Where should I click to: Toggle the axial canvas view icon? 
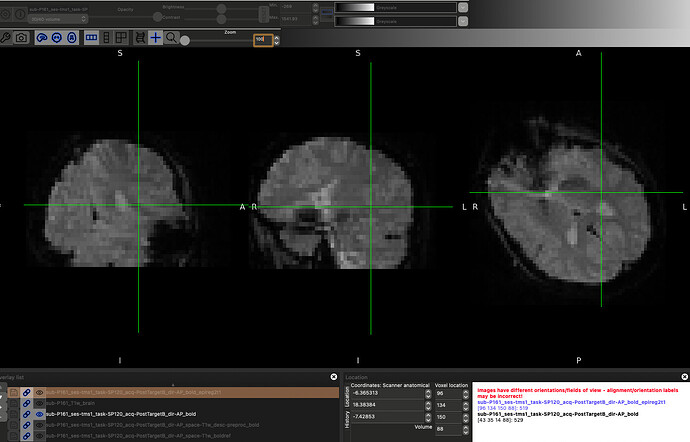[71, 38]
